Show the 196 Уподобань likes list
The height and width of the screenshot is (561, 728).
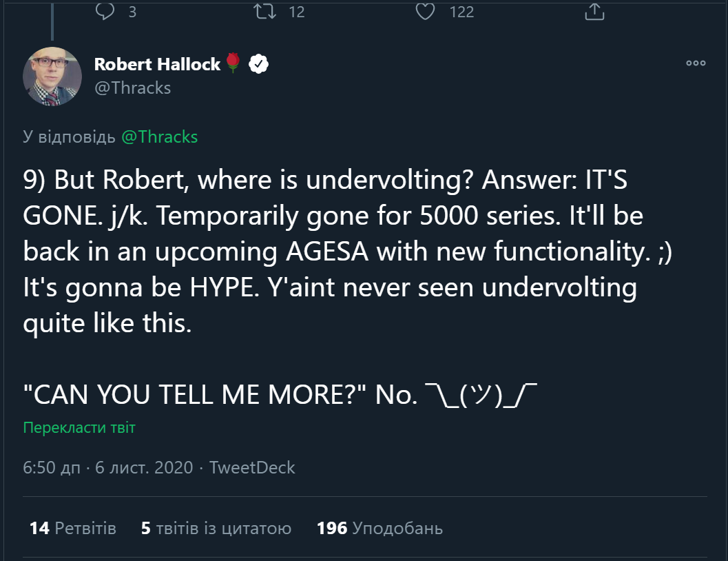(x=379, y=529)
